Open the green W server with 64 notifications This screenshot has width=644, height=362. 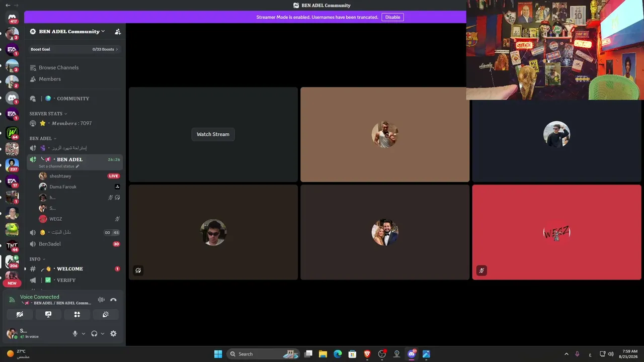[x=12, y=133]
